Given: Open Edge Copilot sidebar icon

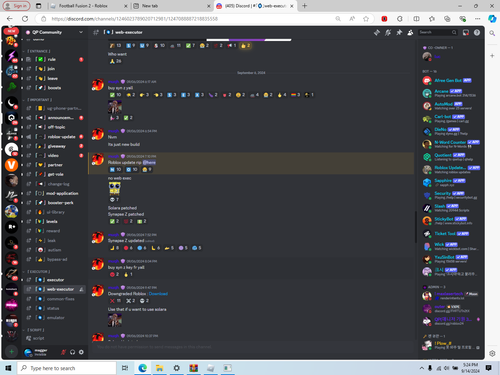Looking at the screenshot, I should [x=492, y=19].
